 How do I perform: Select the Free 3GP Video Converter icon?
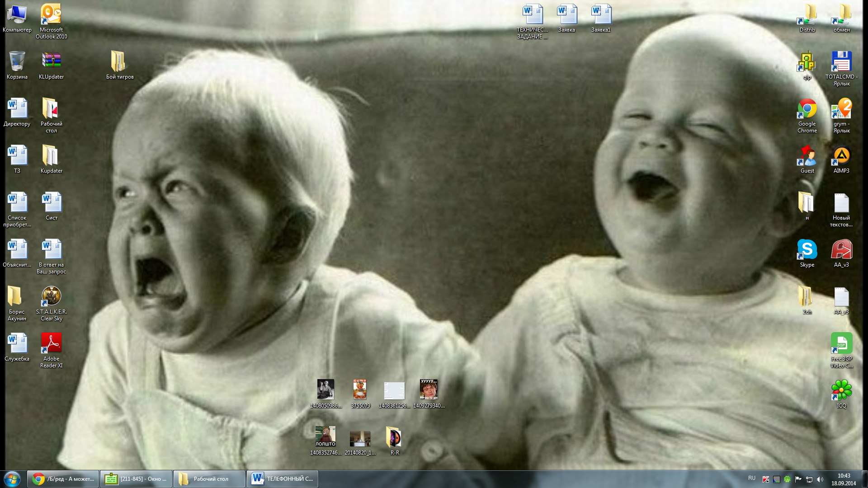(841, 343)
